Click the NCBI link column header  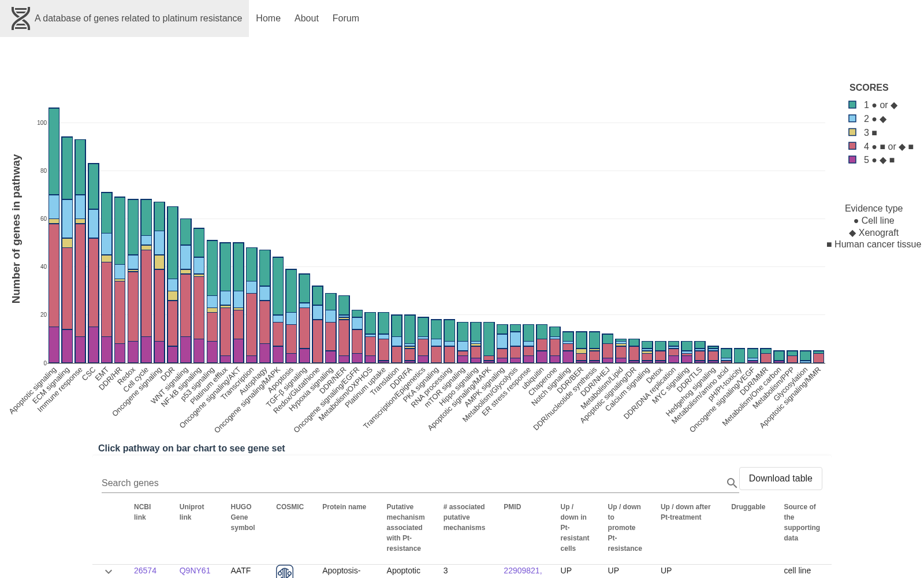click(x=142, y=512)
